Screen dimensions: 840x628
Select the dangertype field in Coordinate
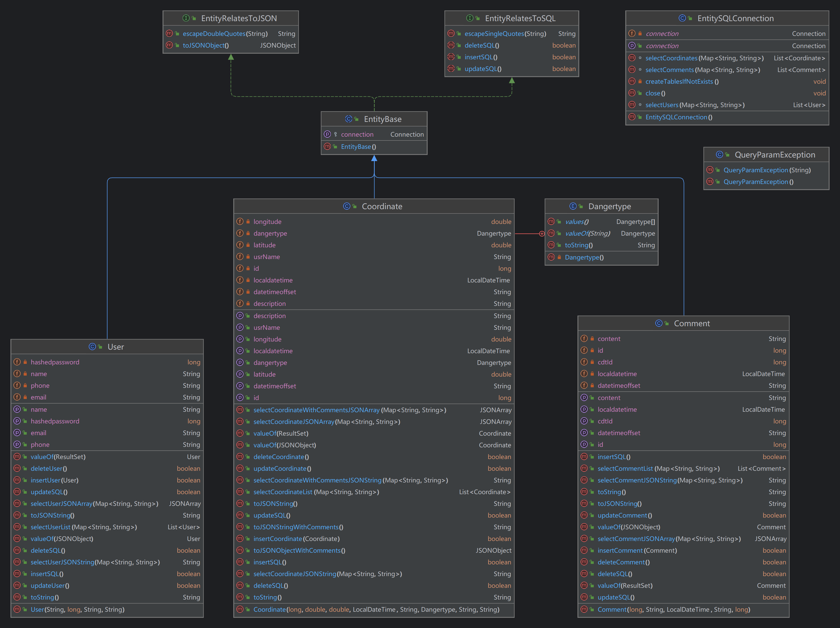pyautogui.click(x=270, y=233)
